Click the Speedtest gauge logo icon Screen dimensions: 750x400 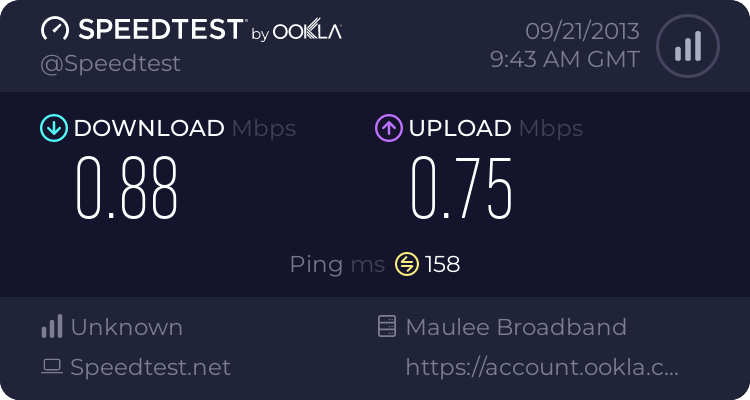click(x=56, y=30)
